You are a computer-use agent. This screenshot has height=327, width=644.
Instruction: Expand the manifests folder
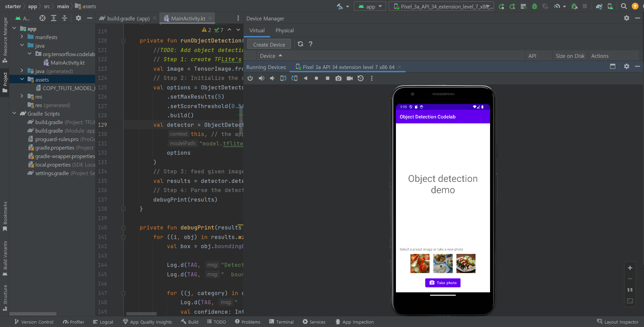click(22, 37)
